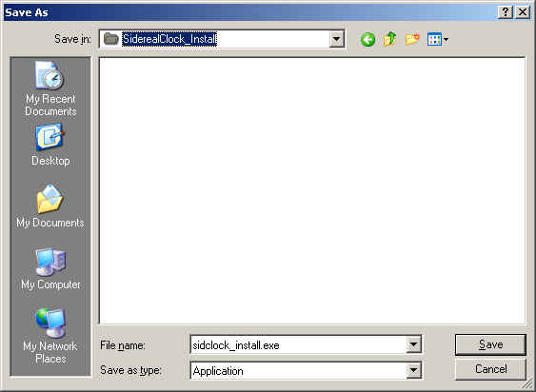Go to My Documents folder
This screenshot has height=392, width=536.
click(50, 206)
